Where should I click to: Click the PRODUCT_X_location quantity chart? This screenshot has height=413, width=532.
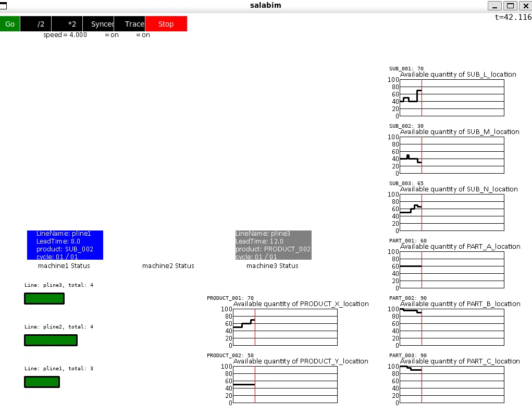[x=286, y=327]
